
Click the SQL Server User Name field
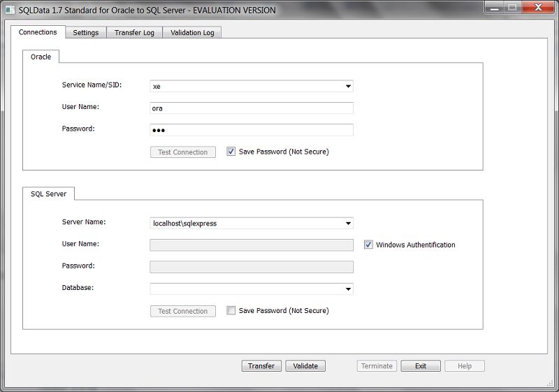(252, 245)
